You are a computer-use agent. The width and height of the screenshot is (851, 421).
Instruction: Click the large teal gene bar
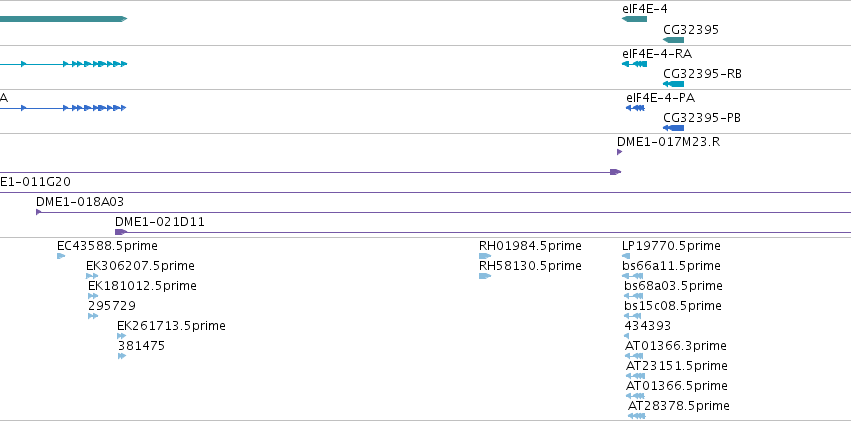point(63,19)
